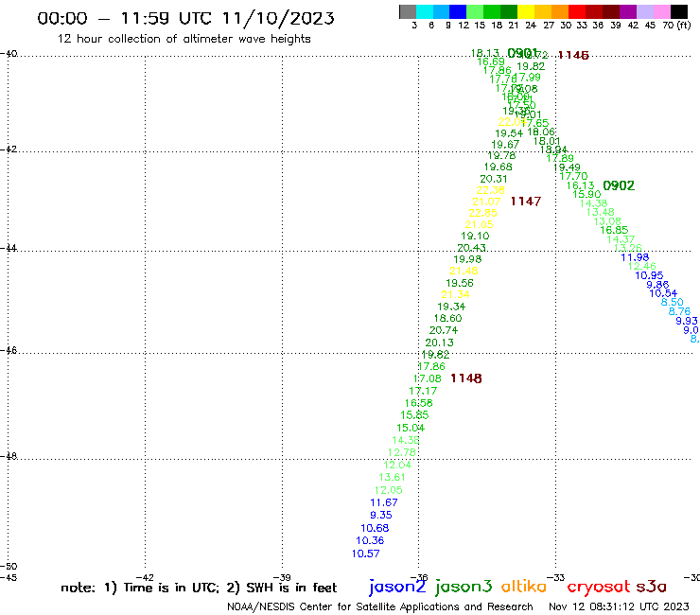
Task: Click the wave height value 15.04
Action: pyautogui.click(x=411, y=428)
